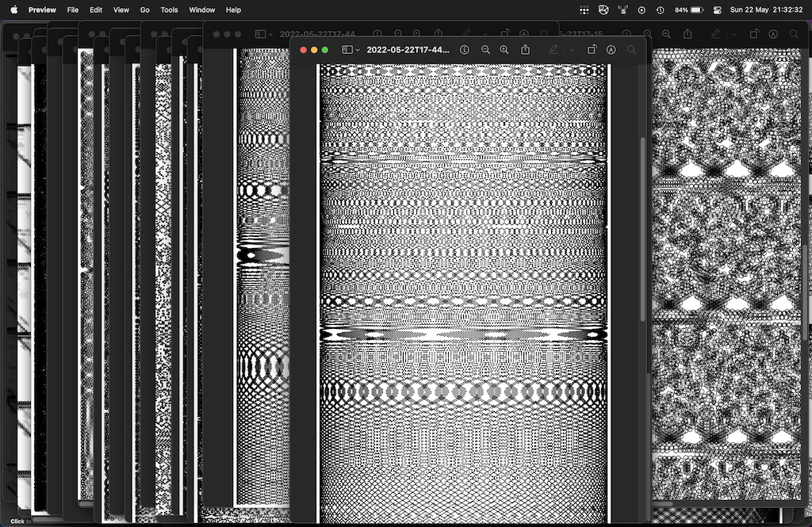This screenshot has height=527, width=812.
Task: Expand highlight dropdown arrow in rightmost background window
Action: coord(733,34)
